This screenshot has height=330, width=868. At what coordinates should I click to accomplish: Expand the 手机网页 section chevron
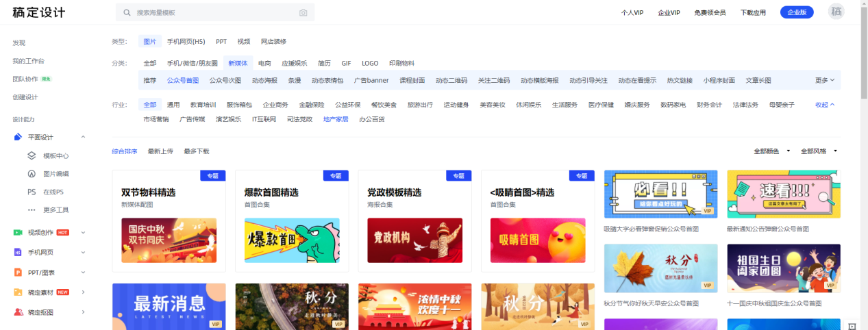point(83,252)
